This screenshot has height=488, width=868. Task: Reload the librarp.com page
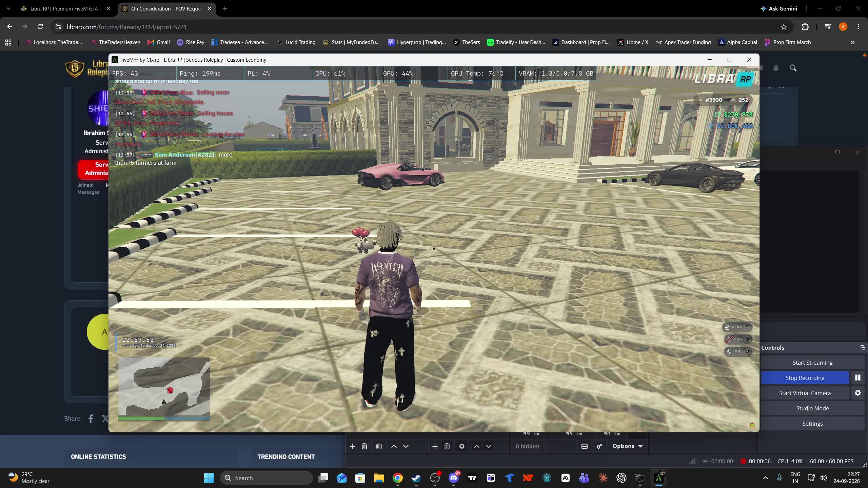40,27
